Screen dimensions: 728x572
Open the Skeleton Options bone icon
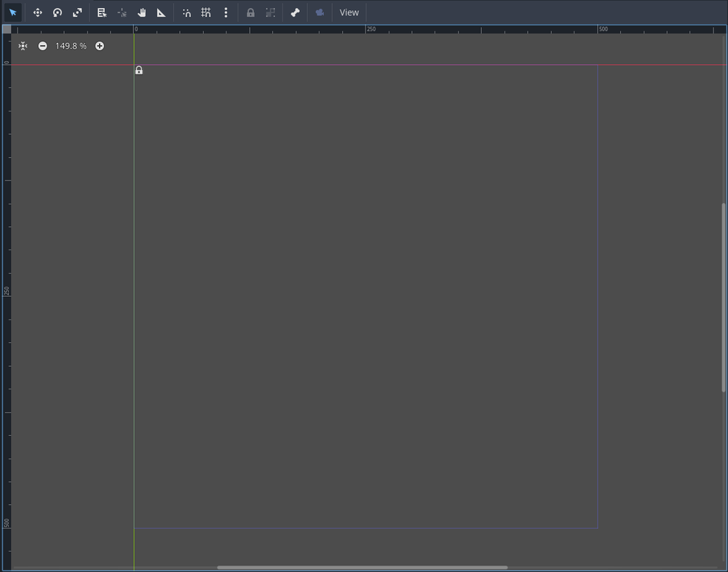pyautogui.click(x=295, y=12)
